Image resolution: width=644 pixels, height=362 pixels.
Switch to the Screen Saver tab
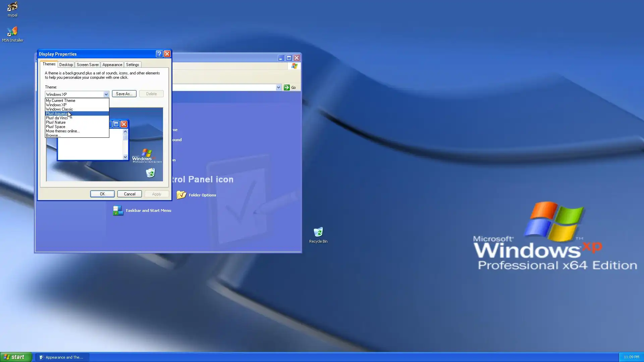tap(88, 65)
